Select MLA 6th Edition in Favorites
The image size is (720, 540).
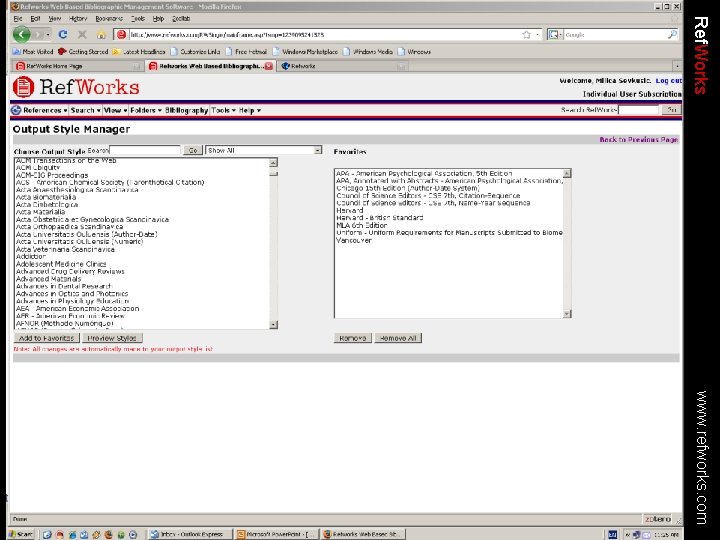[361, 225]
